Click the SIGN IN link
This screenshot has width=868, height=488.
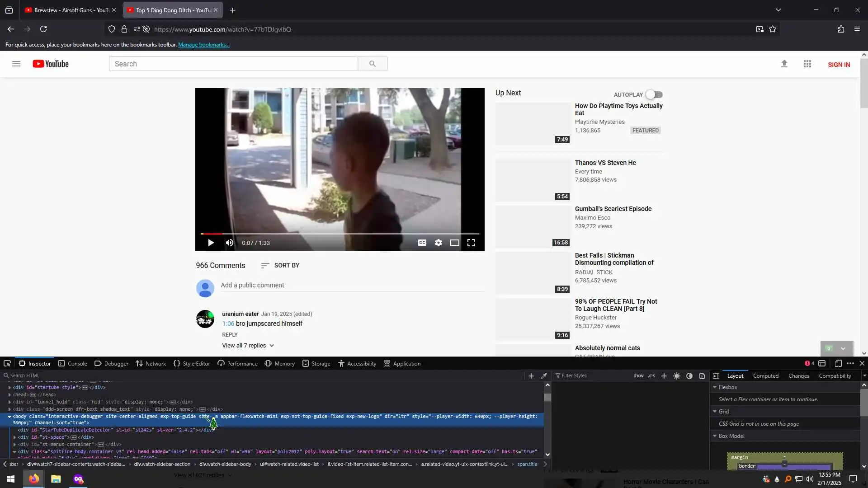pyautogui.click(x=839, y=65)
